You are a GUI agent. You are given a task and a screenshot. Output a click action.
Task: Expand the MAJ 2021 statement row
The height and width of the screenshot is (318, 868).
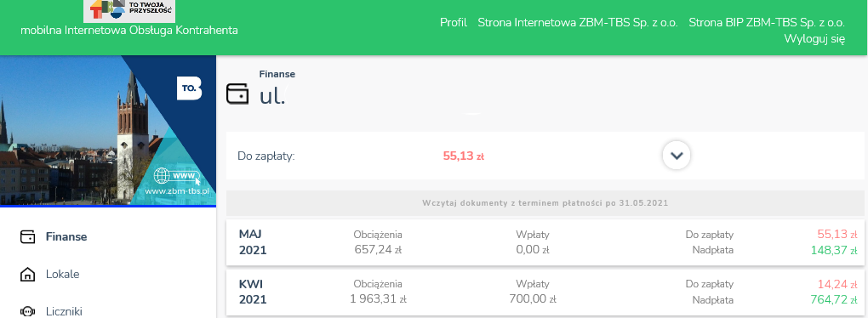545,242
